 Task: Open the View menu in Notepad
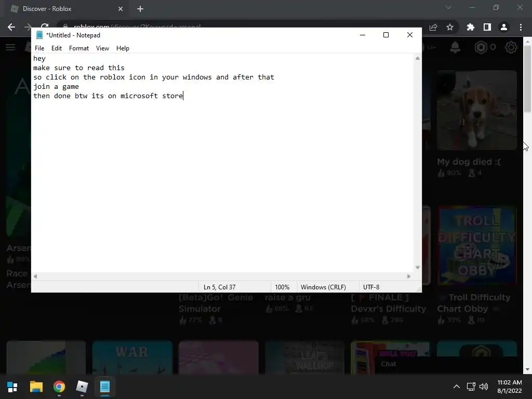[x=102, y=48]
